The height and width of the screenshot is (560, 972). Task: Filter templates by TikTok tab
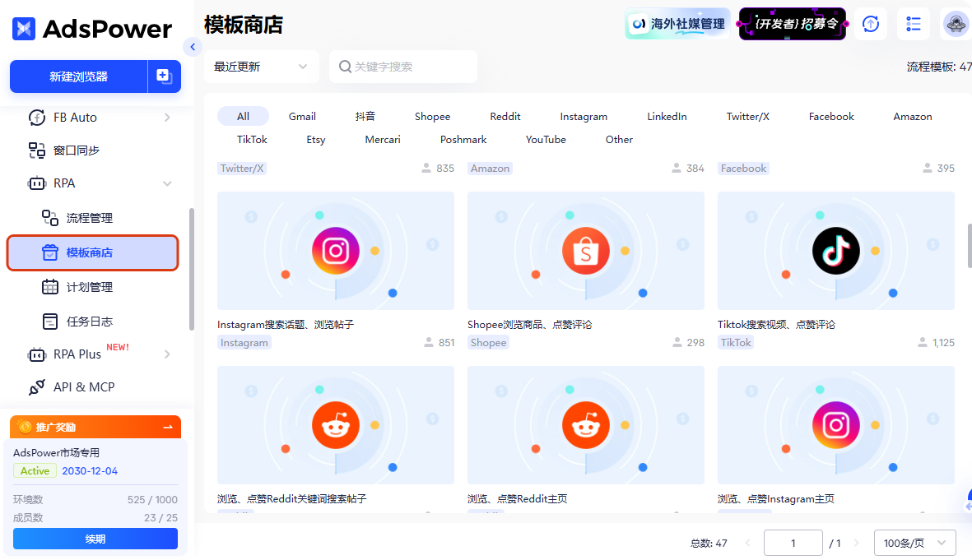point(252,139)
